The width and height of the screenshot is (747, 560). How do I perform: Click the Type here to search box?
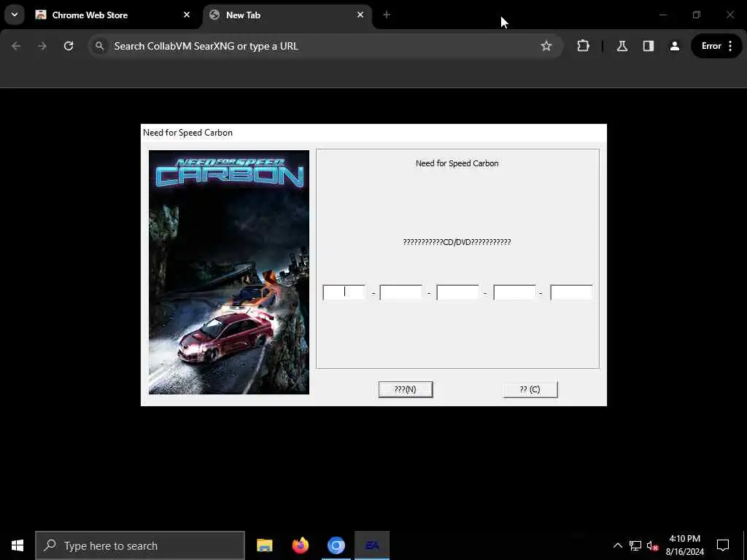140,545
